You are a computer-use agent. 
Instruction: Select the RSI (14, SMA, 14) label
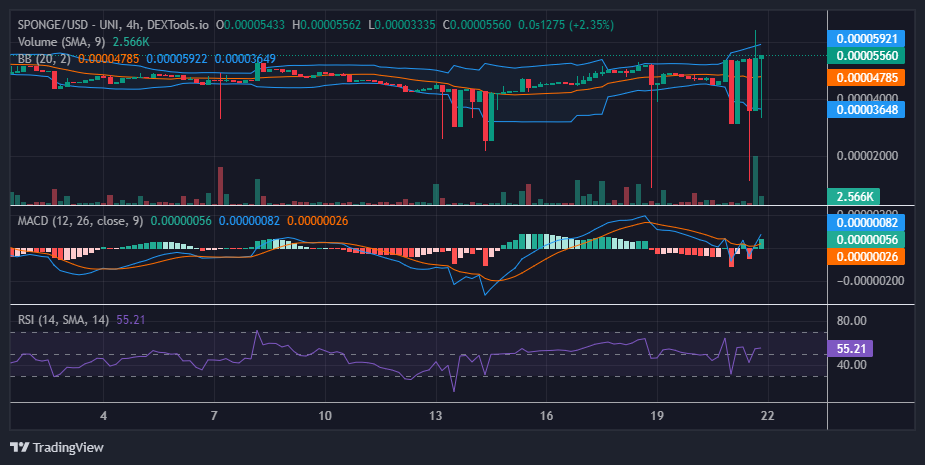(63, 320)
